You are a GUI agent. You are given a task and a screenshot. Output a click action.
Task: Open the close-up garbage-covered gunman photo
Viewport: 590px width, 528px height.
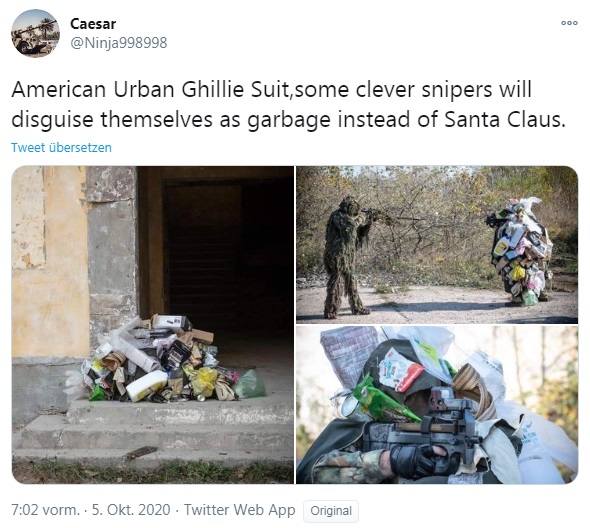(437, 405)
